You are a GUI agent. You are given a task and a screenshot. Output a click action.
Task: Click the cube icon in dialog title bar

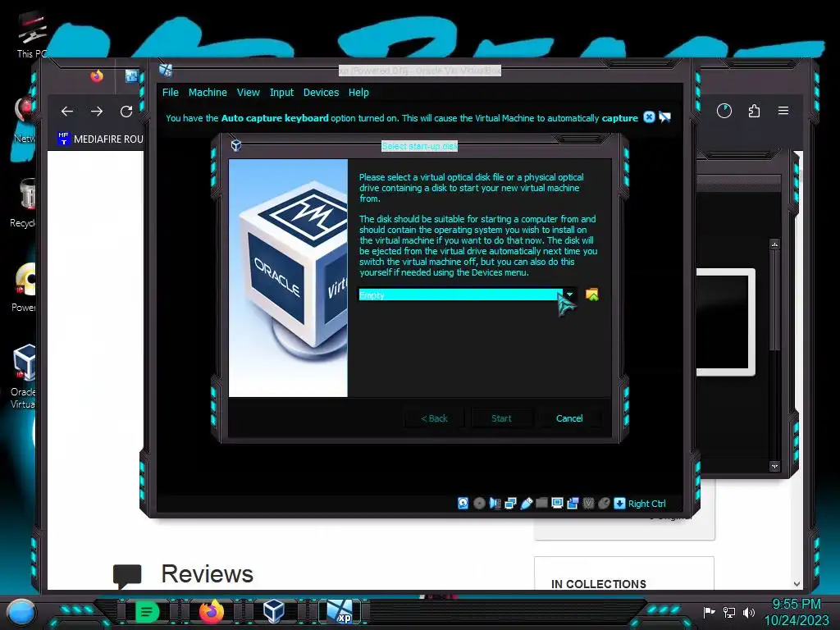coord(235,145)
